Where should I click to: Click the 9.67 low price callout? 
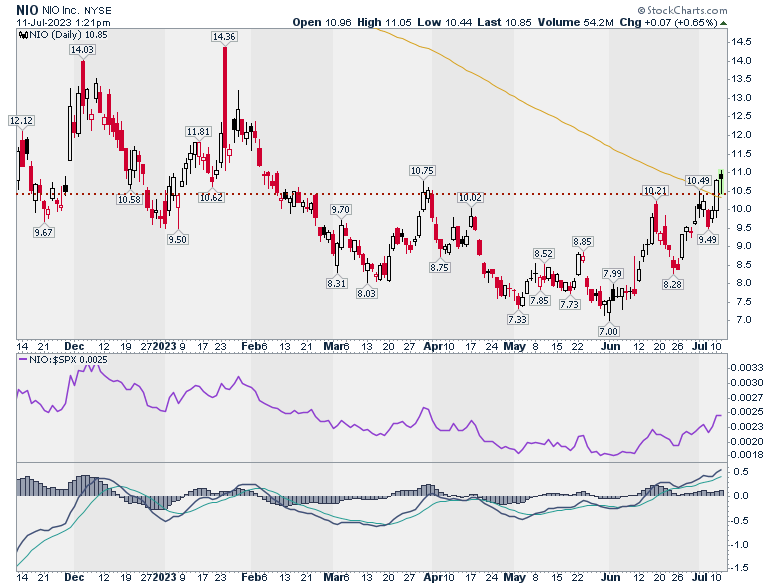click(44, 232)
